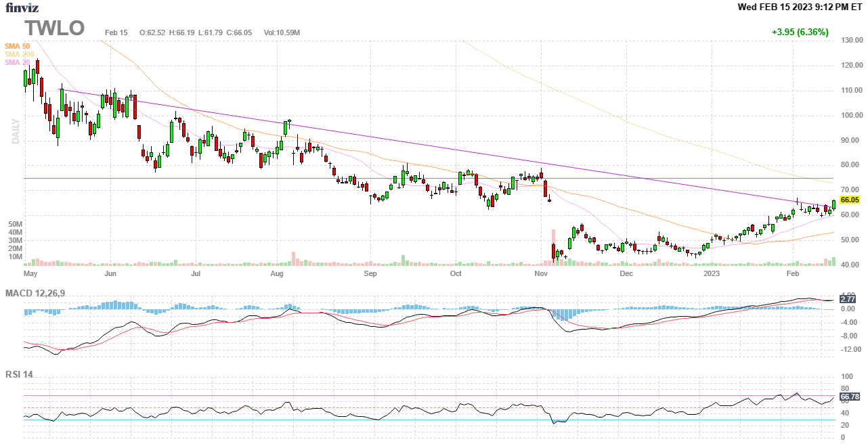868x448 pixels.
Task: Click the yellow 66.05 current price tag
Action: coord(849,200)
